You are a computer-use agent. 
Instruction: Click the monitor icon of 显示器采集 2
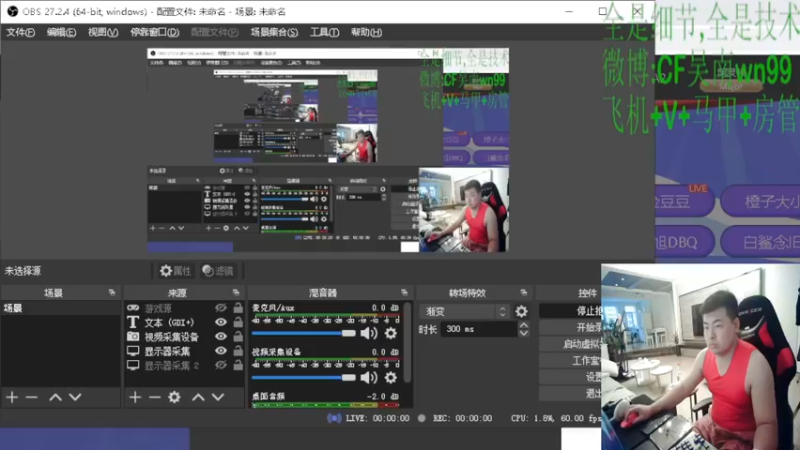click(x=133, y=365)
